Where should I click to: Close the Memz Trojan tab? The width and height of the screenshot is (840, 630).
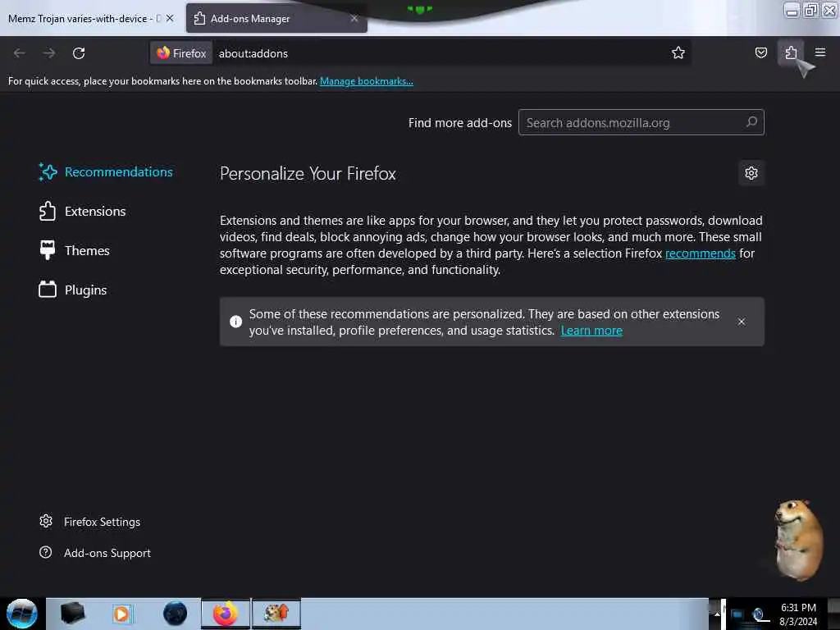[170, 18]
